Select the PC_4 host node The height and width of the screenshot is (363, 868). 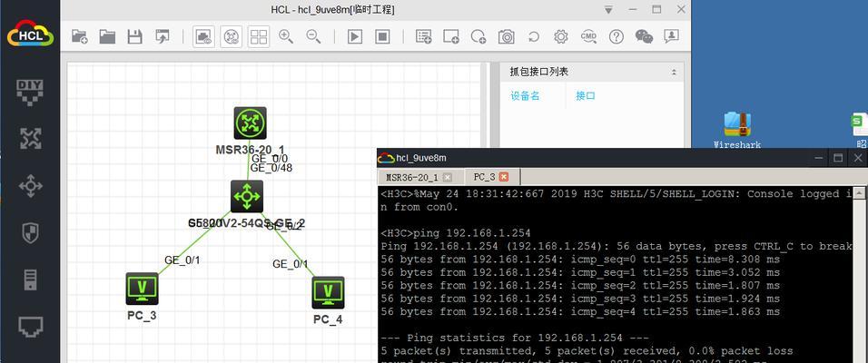(x=329, y=293)
